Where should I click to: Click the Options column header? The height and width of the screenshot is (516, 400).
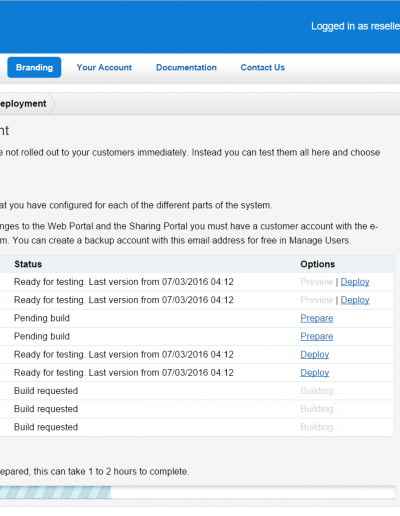(x=317, y=264)
